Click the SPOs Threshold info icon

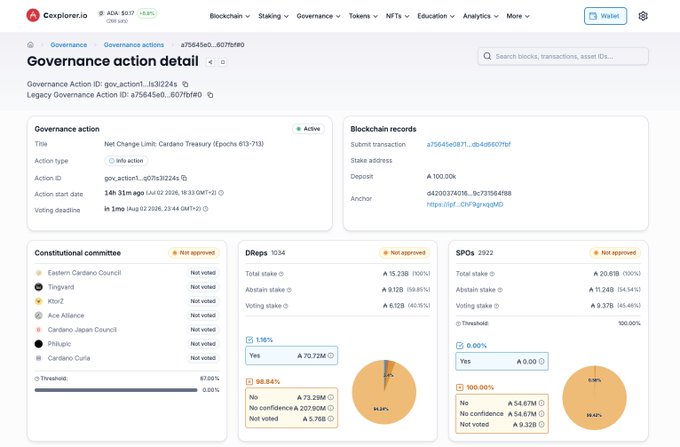point(458,323)
